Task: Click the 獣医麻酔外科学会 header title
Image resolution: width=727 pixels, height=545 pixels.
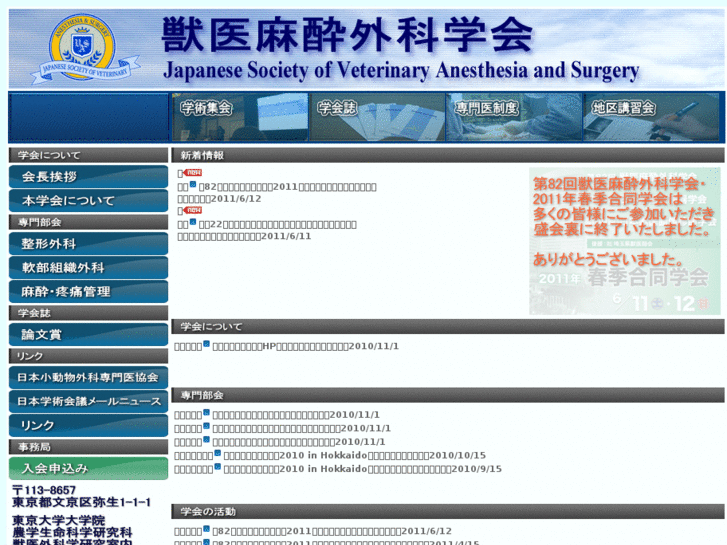Action: (347, 35)
